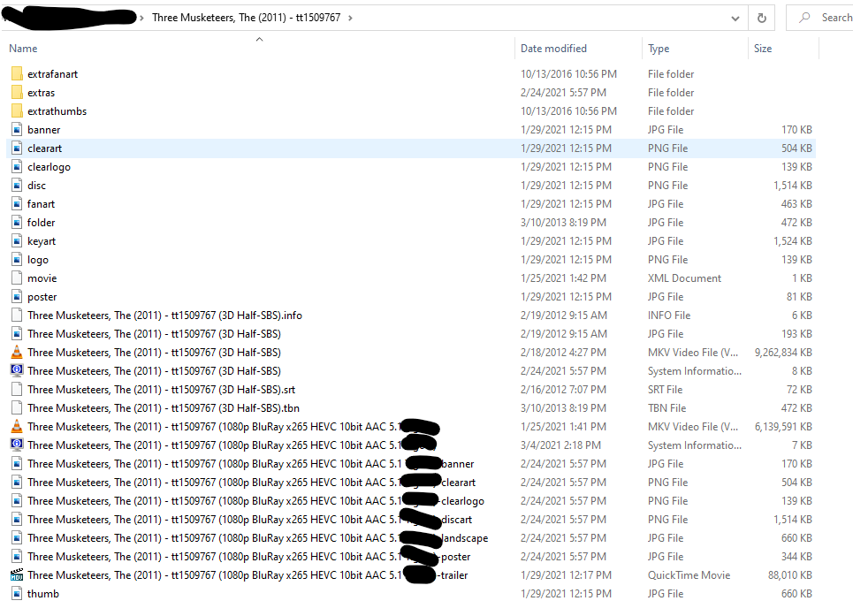This screenshot has width=853, height=616.
Task: Click the extras folder icon
Action: pyautogui.click(x=17, y=92)
